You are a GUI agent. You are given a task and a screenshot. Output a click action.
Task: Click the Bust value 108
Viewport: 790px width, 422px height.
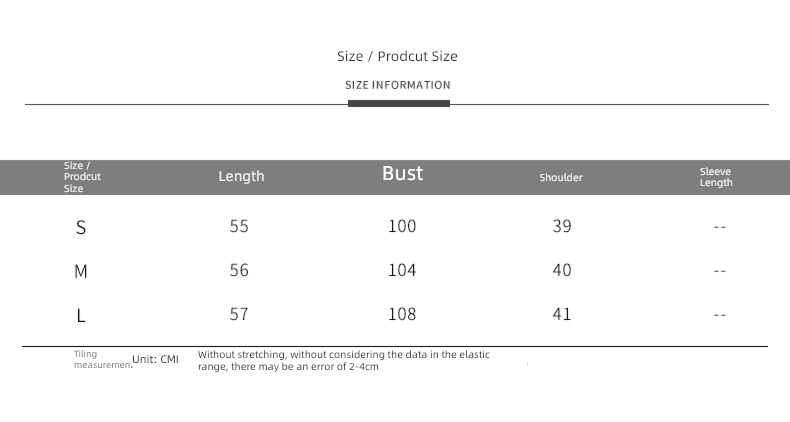[402, 314]
